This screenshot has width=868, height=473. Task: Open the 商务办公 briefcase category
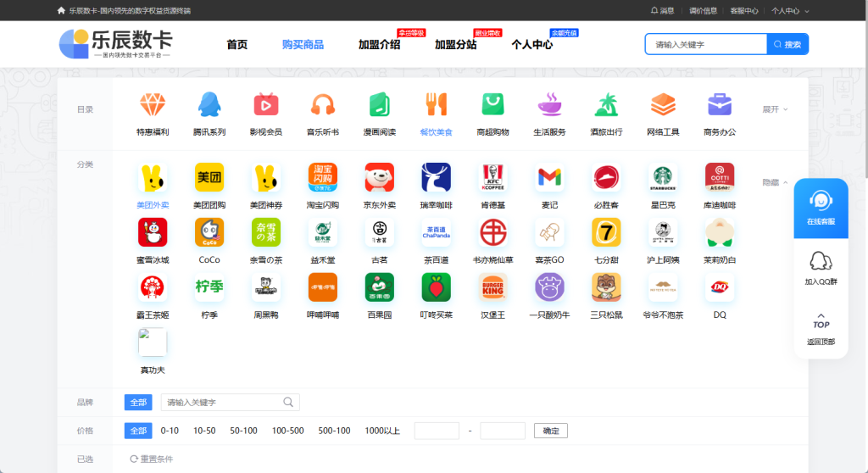coord(720,104)
